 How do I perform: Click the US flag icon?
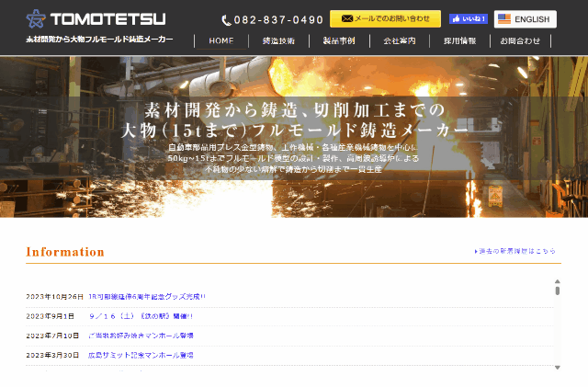tap(504, 18)
